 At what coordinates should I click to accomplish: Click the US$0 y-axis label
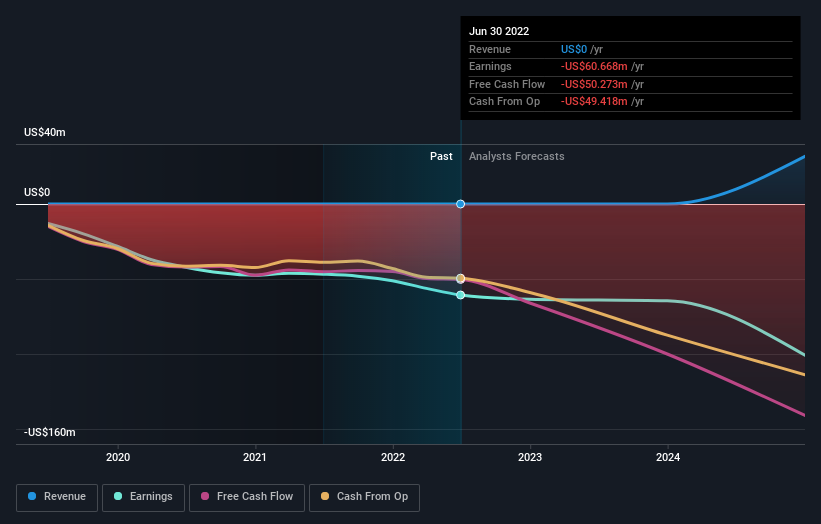pos(37,192)
